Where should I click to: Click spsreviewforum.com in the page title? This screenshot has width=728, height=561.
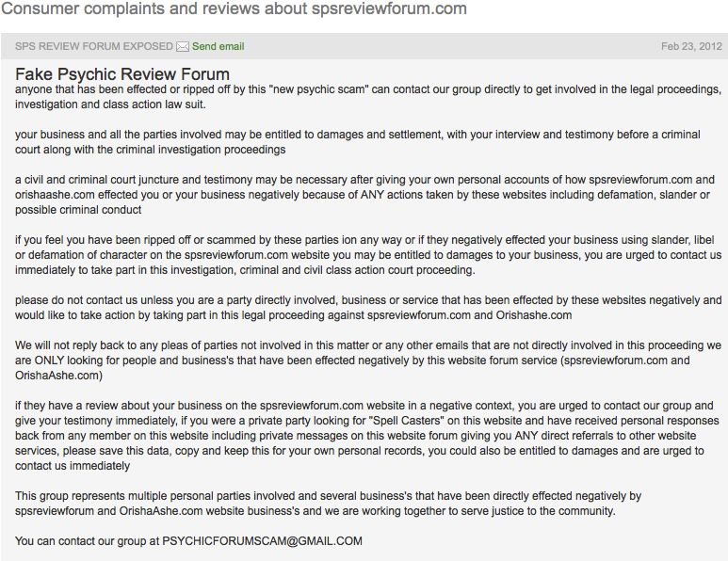[x=389, y=8]
